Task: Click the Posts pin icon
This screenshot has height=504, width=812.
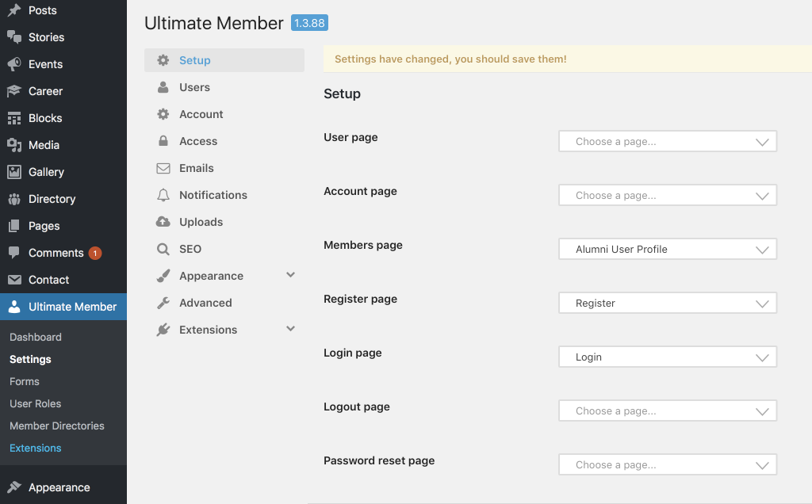Action: (x=14, y=10)
